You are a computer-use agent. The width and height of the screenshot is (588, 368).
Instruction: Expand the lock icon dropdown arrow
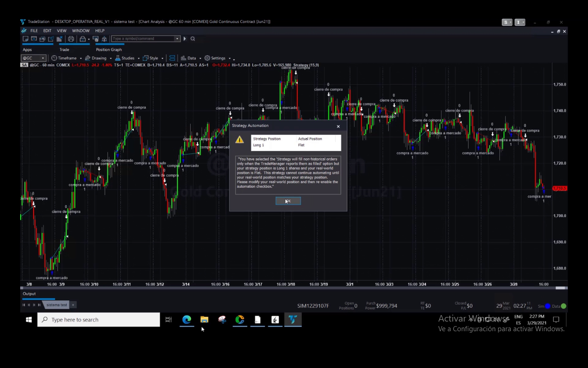[89, 39]
